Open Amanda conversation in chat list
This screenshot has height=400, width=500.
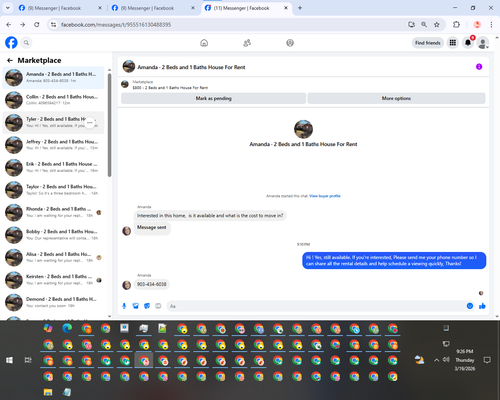point(53,77)
